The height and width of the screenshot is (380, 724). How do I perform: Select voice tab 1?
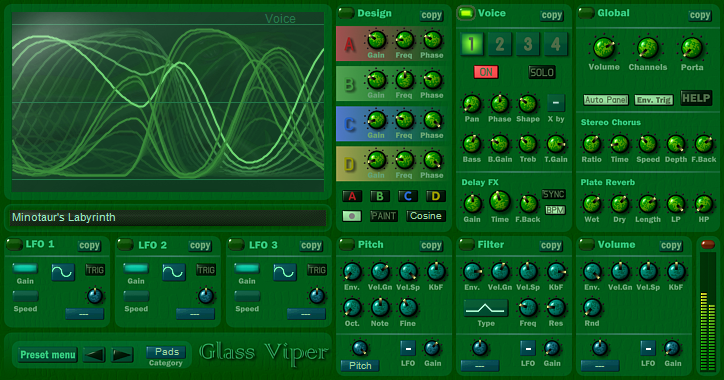(472, 44)
